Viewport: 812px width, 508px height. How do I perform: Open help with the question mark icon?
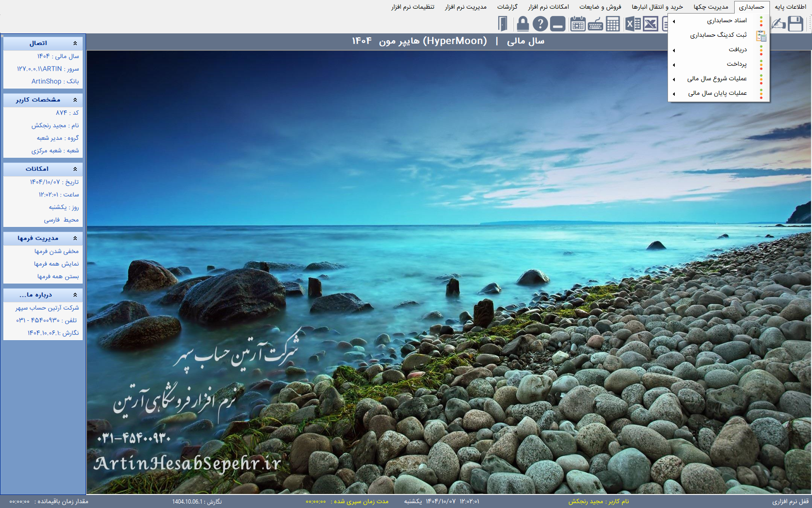point(540,24)
